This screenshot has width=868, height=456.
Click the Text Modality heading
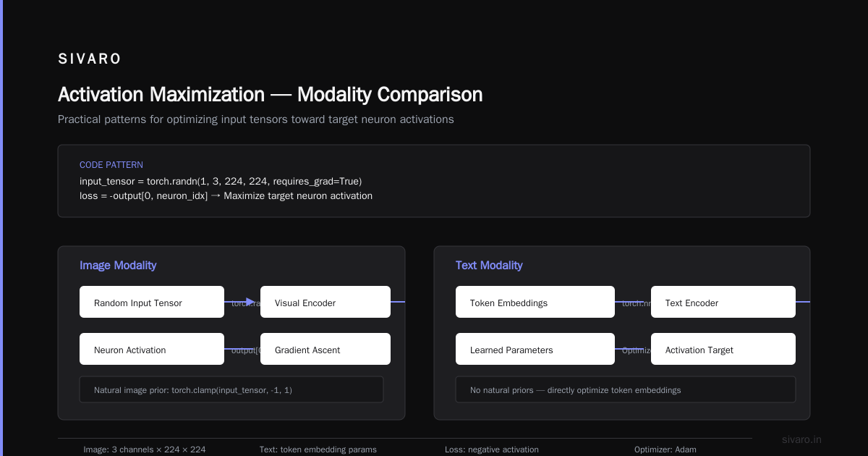(489, 266)
